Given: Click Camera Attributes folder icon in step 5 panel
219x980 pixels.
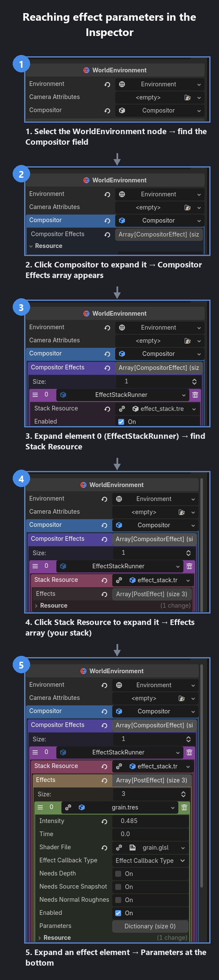Looking at the screenshot, I should 182,699.
